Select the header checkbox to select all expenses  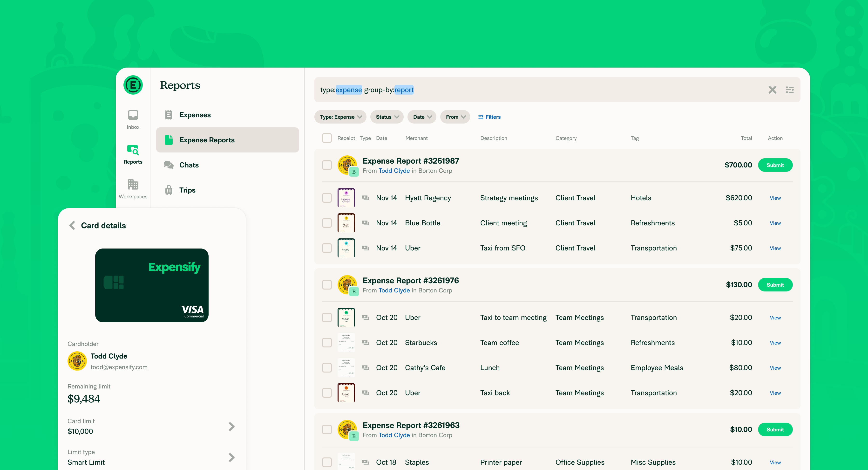point(327,138)
